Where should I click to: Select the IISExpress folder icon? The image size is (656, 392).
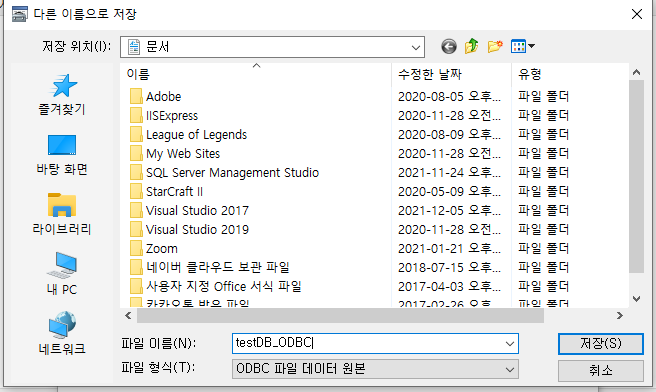coord(136,115)
